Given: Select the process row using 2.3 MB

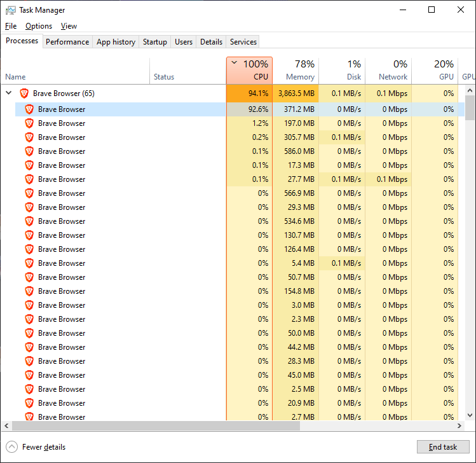Looking at the screenshot, I should tap(240, 319).
